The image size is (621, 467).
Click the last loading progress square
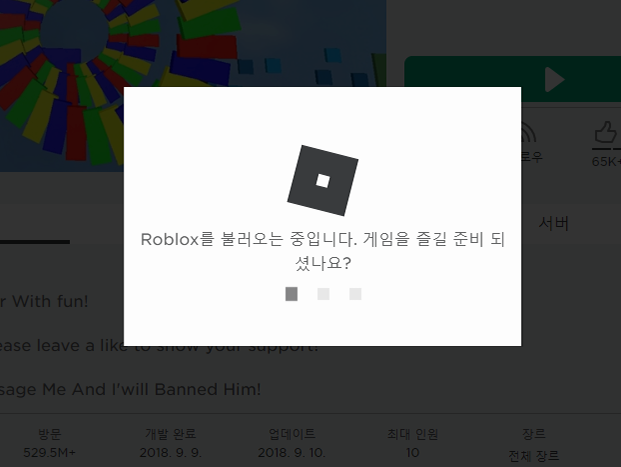(355, 294)
